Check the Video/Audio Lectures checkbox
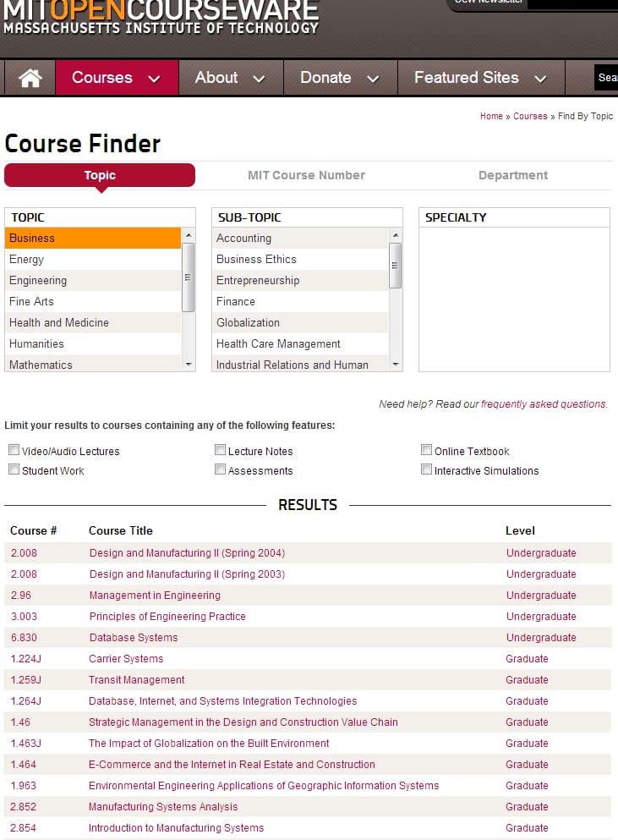 [14, 450]
